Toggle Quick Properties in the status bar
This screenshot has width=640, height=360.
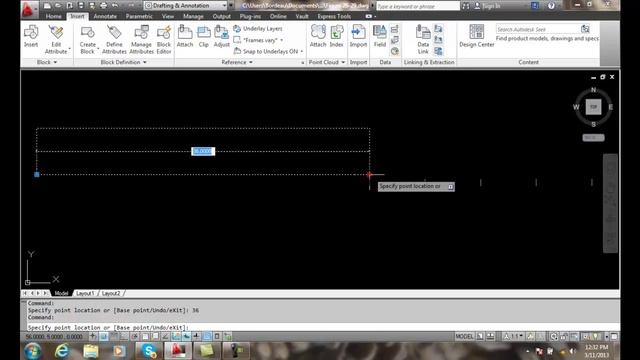point(217,336)
